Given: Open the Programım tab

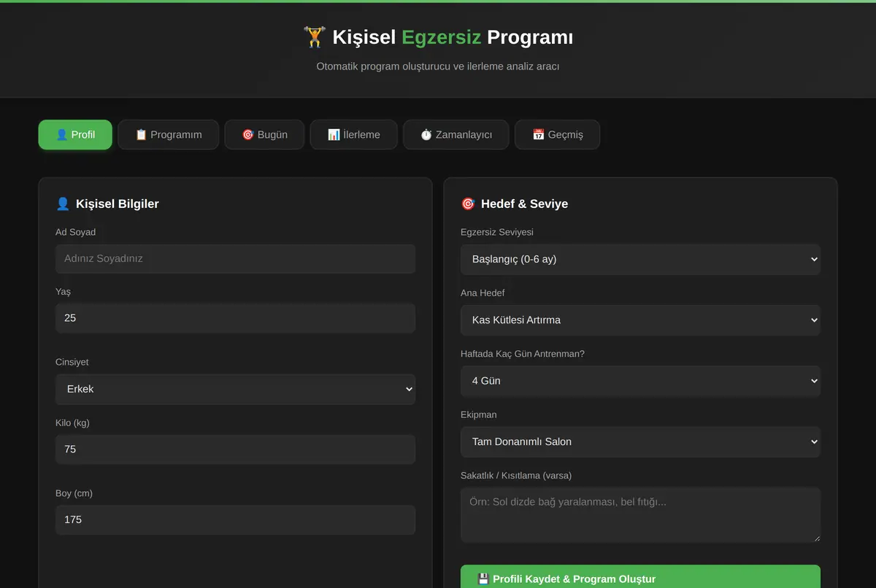Looking at the screenshot, I should pyautogui.click(x=169, y=135).
